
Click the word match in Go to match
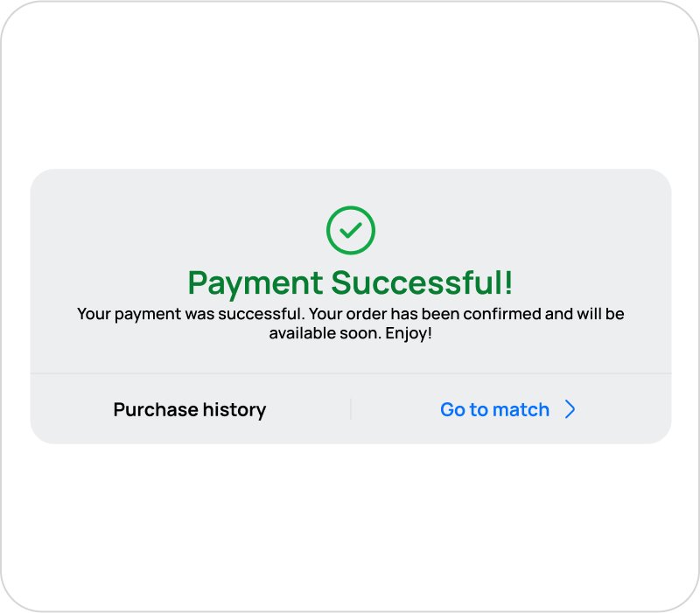[521, 409]
